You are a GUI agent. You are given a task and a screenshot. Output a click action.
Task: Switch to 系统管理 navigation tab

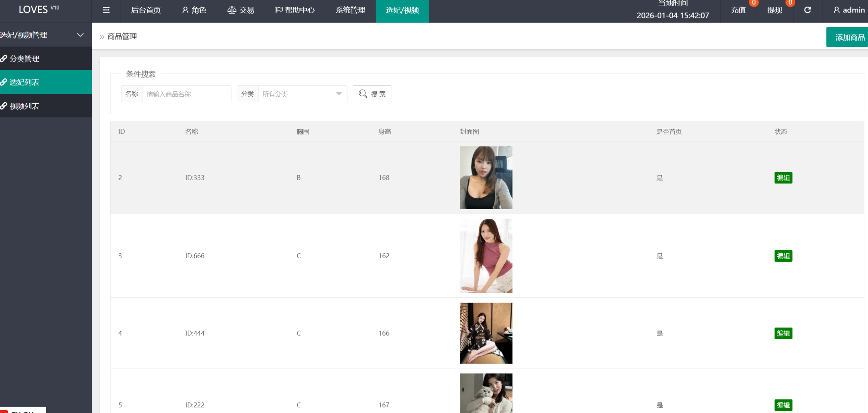click(x=350, y=10)
